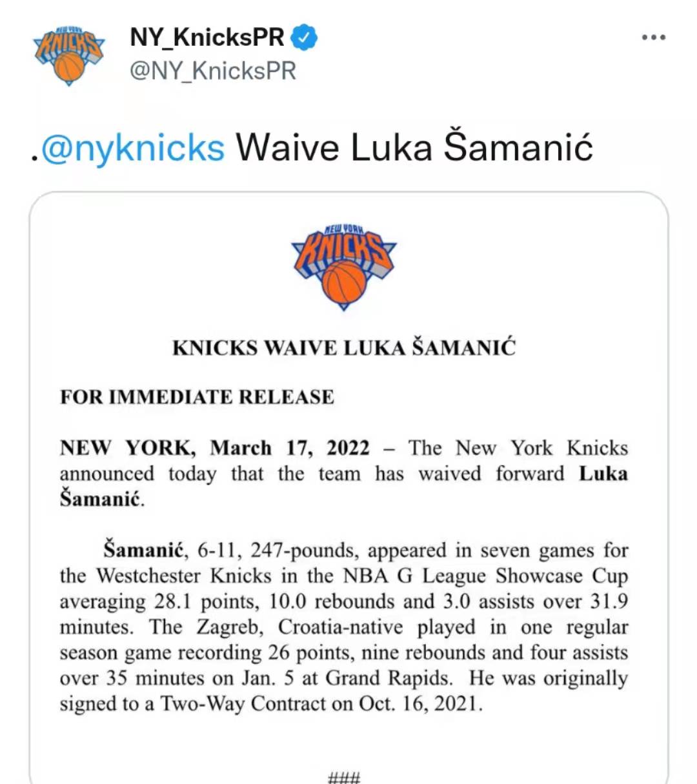Click the Knicks logo inside the press release
This screenshot has width=697, height=784.
coord(344,267)
